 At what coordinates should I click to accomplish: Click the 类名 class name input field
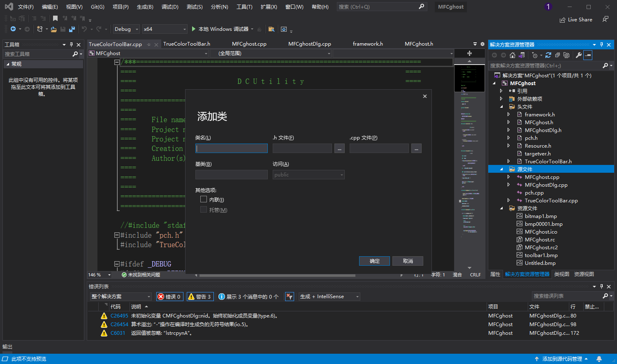(232, 148)
